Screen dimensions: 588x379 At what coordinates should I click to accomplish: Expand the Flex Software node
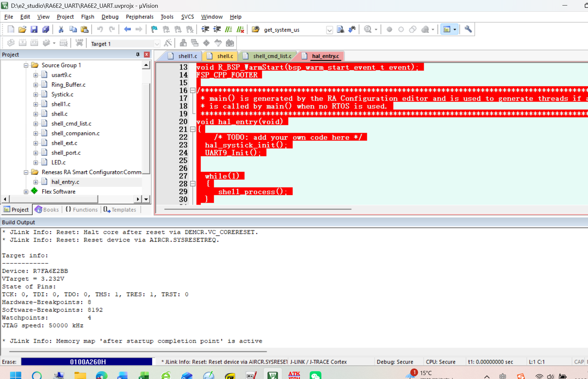pos(26,191)
